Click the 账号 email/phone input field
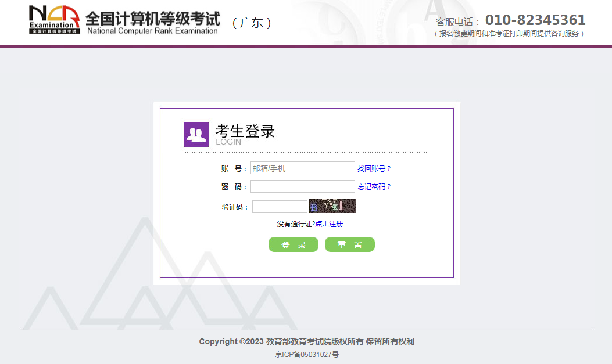 pos(302,168)
